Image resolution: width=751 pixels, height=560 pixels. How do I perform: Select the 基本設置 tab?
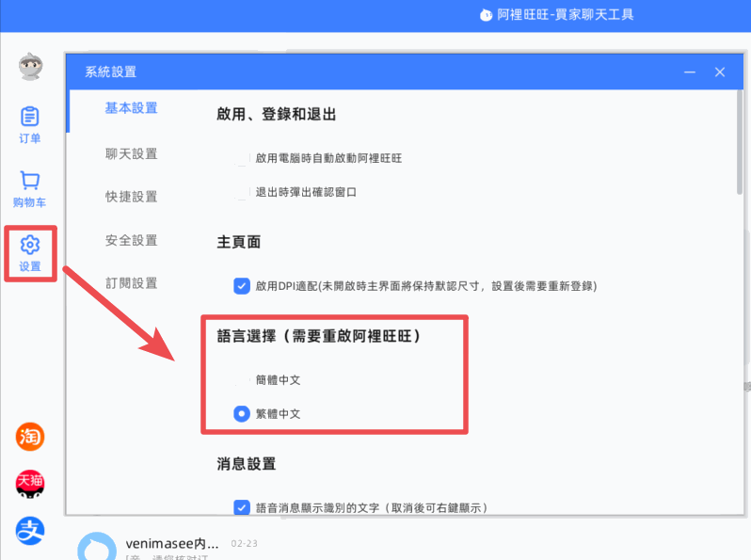(131, 108)
